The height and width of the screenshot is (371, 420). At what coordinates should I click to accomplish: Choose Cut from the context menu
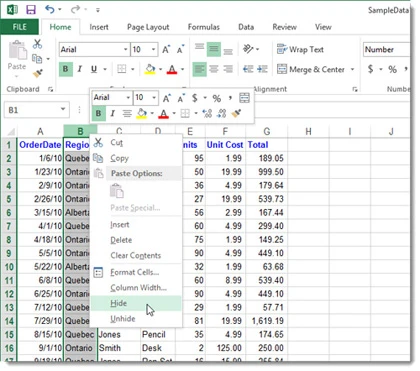136,143
